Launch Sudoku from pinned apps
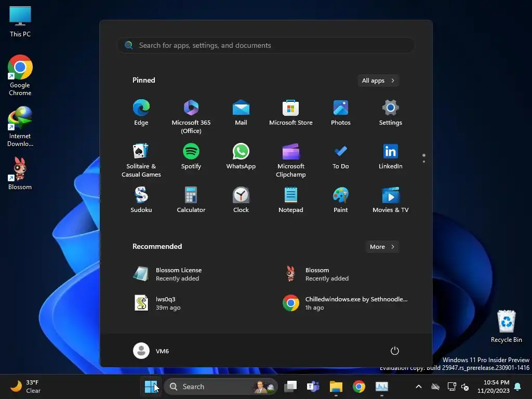532x399 pixels. 141,200
